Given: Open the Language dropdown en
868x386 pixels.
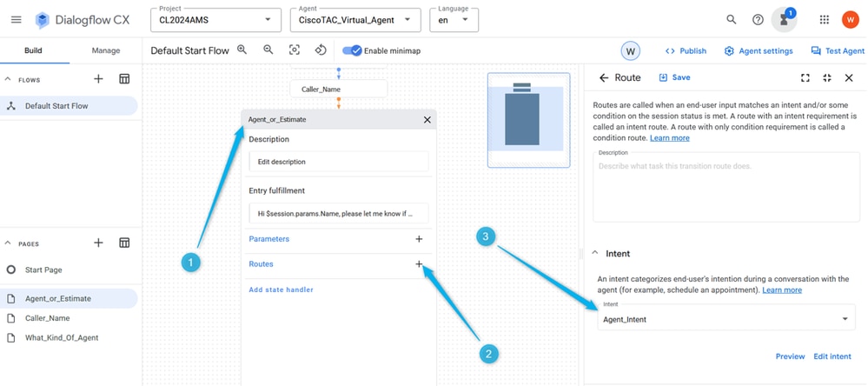Looking at the screenshot, I should tap(454, 20).
